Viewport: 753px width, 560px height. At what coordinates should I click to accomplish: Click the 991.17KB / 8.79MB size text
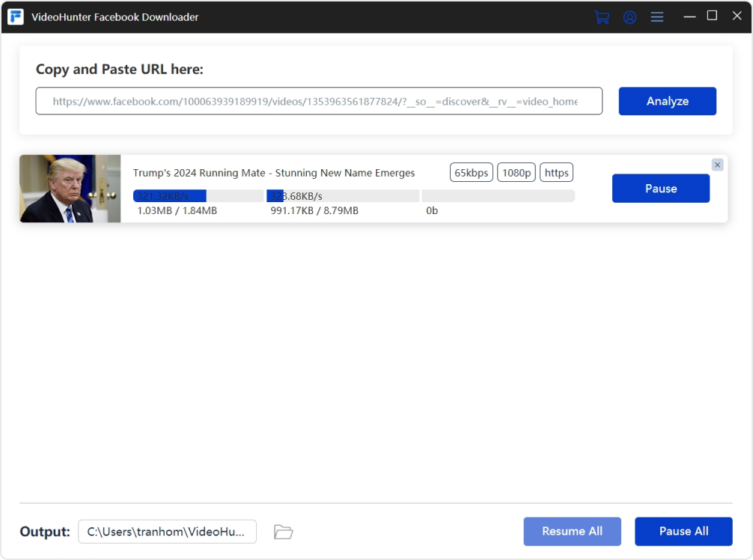[x=314, y=210]
